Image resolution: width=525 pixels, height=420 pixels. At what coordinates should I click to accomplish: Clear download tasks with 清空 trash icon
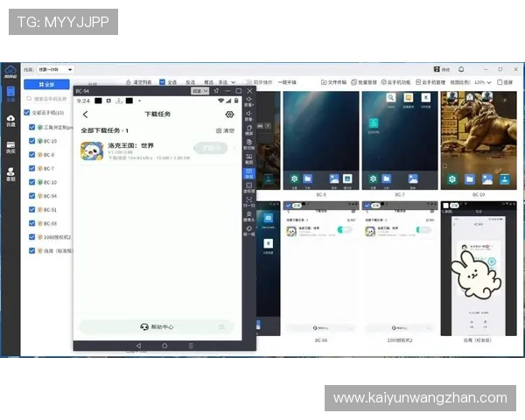pos(226,130)
